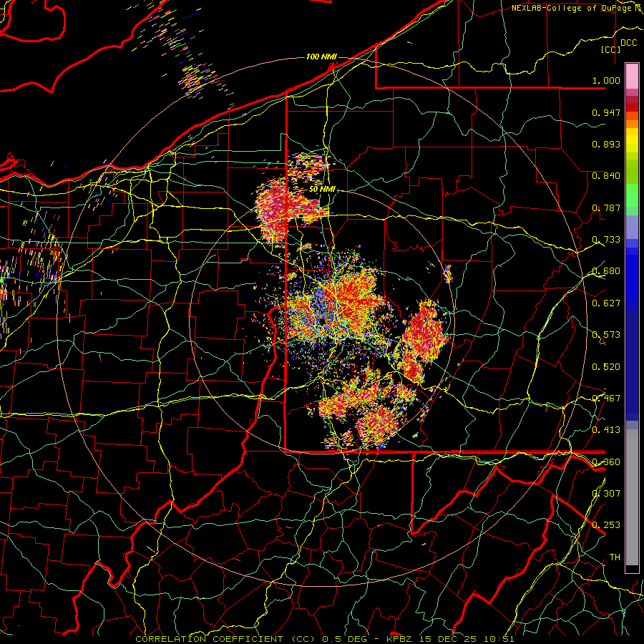
Task: Select the 0.840 scale value
Action: click(x=606, y=176)
